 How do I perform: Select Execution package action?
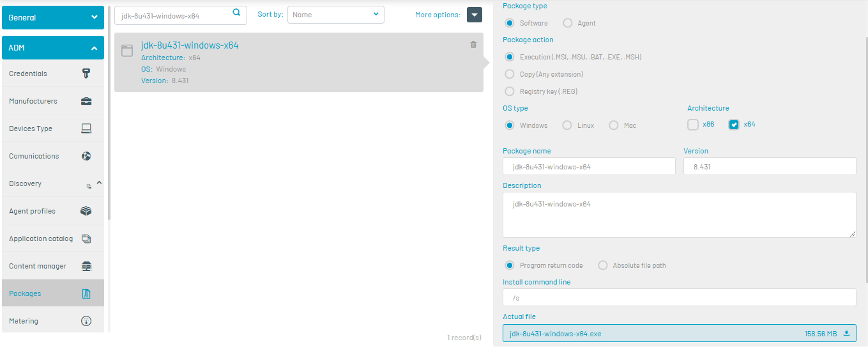(x=510, y=57)
